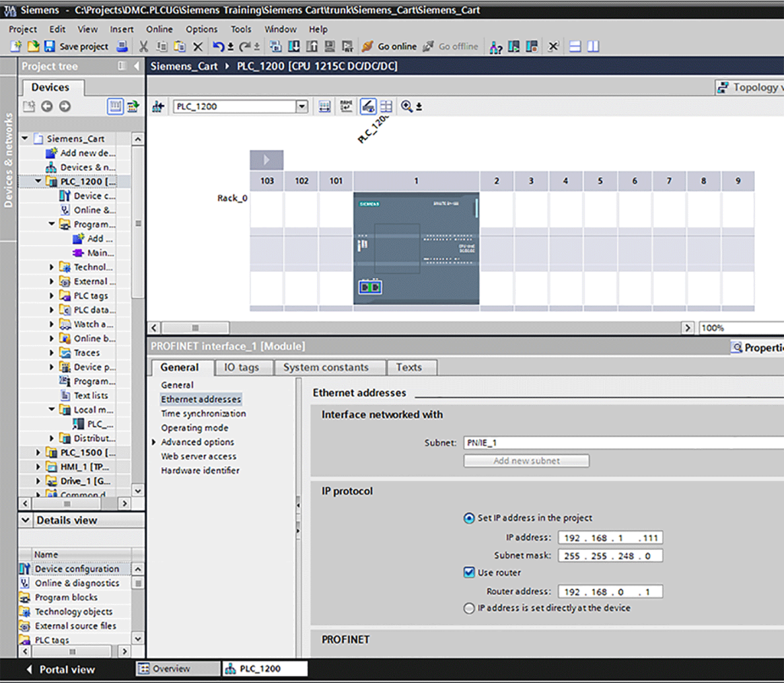Image resolution: width=784 pixels, height=683 pixels.
Task: Select 'IP address is set directly at the device'
Action: 469,608
